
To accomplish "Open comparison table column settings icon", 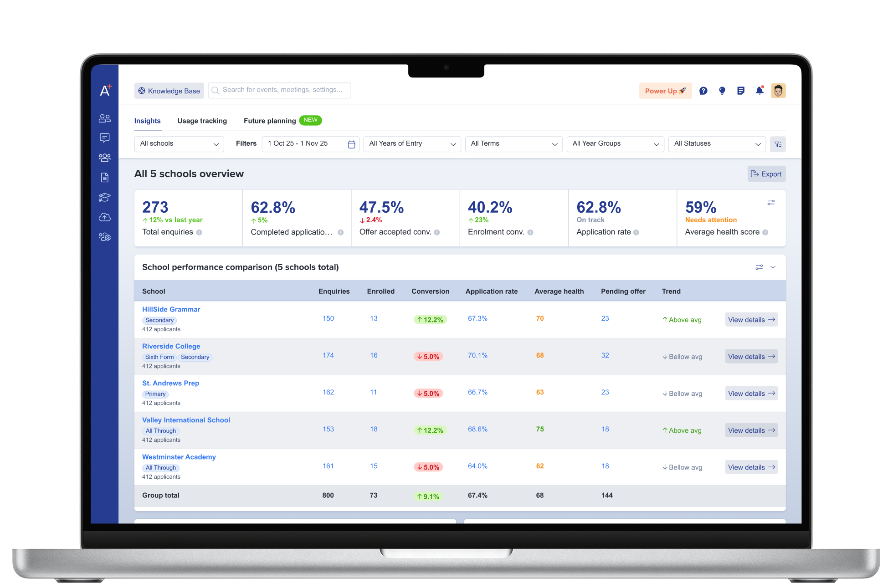I will 759,267.
